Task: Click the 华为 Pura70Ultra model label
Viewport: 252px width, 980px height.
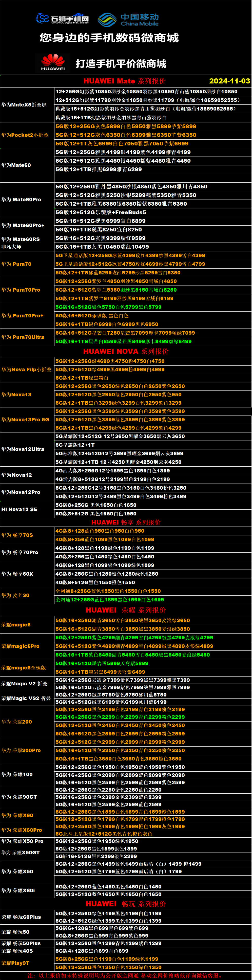Action: [23, 337]
